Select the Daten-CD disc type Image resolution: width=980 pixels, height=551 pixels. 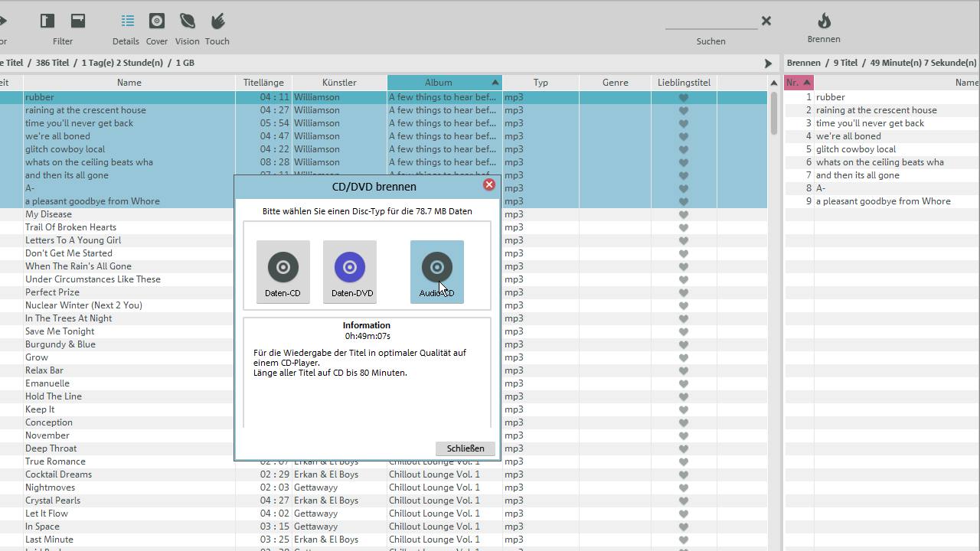(x=283, y=272)
